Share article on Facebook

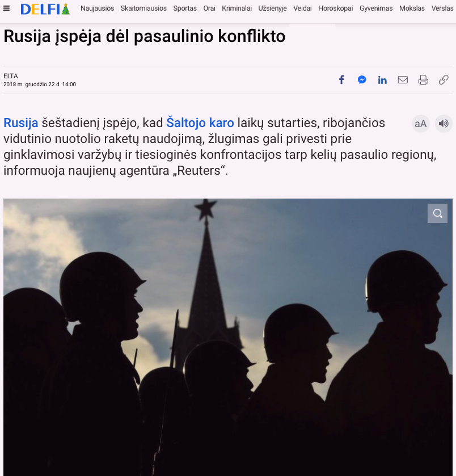[341, 80]
